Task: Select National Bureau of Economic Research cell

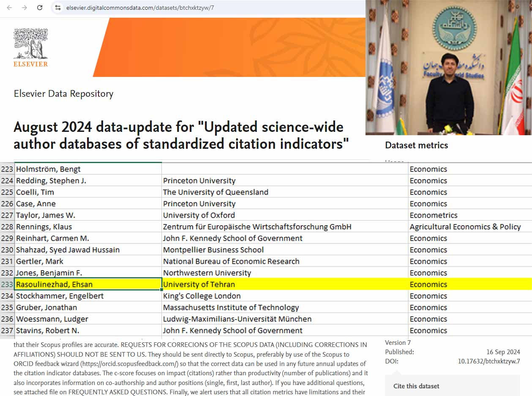Action: pos(285,261)
